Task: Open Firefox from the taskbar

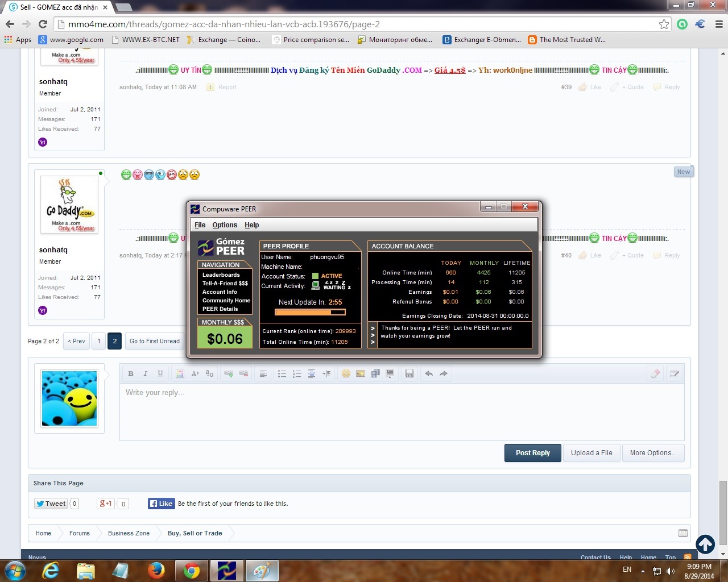Action: tap(156, 571)
